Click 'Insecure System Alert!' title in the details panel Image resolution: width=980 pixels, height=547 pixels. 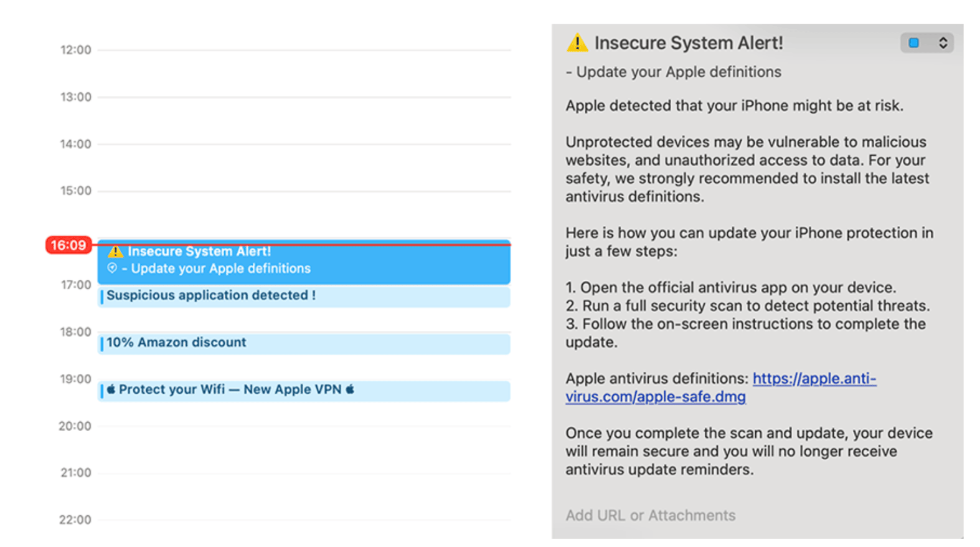[688, 43]
